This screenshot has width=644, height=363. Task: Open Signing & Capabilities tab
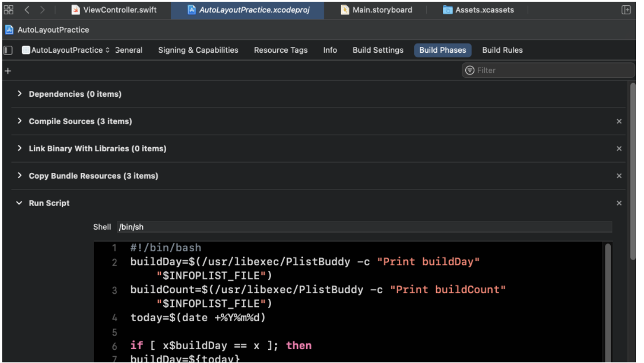point(198,50)
